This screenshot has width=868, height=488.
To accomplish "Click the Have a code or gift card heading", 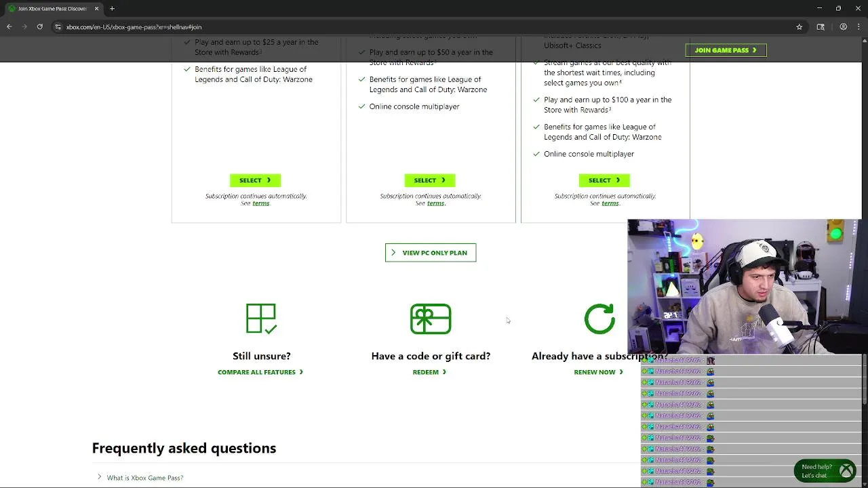I will [431, 356].
